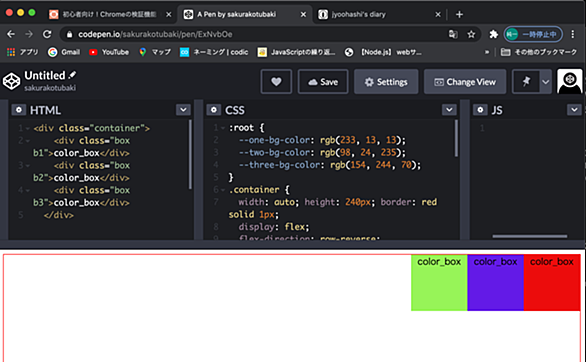Click the green color_box

point(439,282)
